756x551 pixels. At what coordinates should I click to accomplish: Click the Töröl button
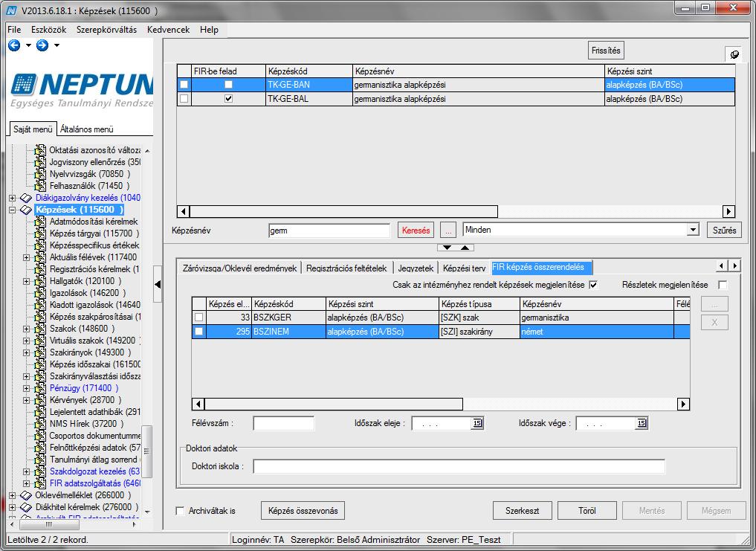pos(587,510)
